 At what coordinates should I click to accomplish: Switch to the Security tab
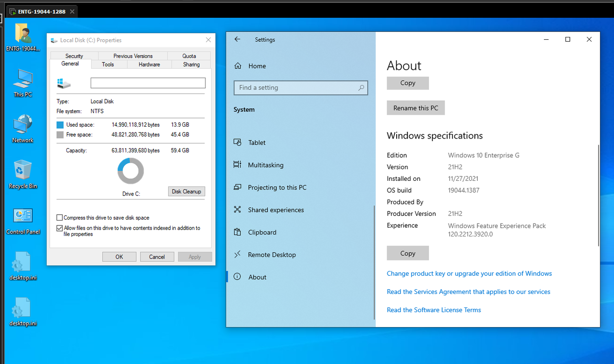click(x=74, y=56)
